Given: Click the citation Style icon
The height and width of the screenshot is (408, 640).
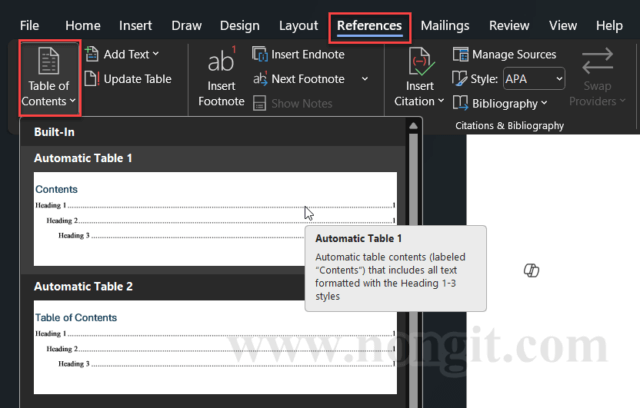Looking at the screenshot, I should pos(460,78).
